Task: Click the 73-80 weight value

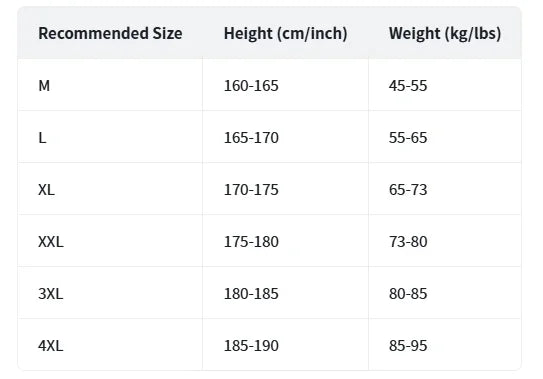Action: pyautogui.click(x=408, y=242)
